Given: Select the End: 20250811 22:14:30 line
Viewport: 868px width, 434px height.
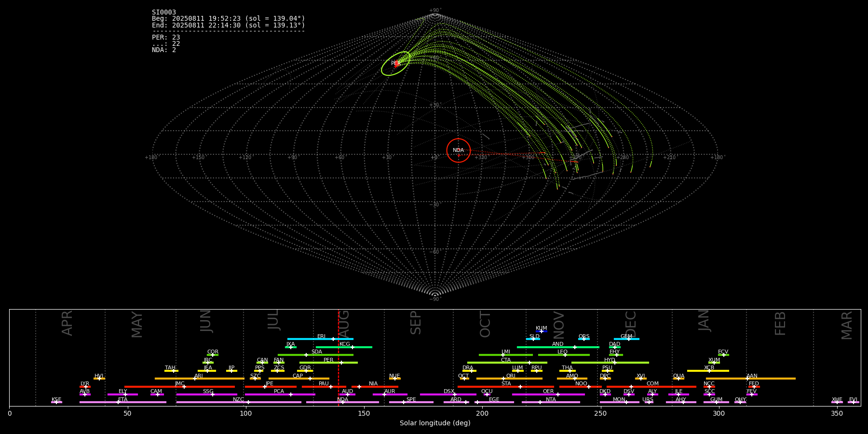Looking at the screenshot, I should 229,25.
